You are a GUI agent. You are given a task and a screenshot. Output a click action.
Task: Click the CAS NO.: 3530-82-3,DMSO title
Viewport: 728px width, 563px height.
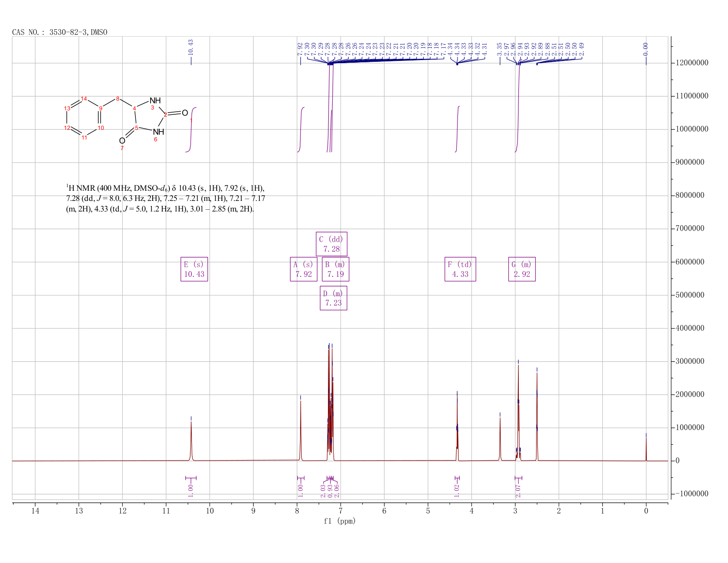point(60,32)
